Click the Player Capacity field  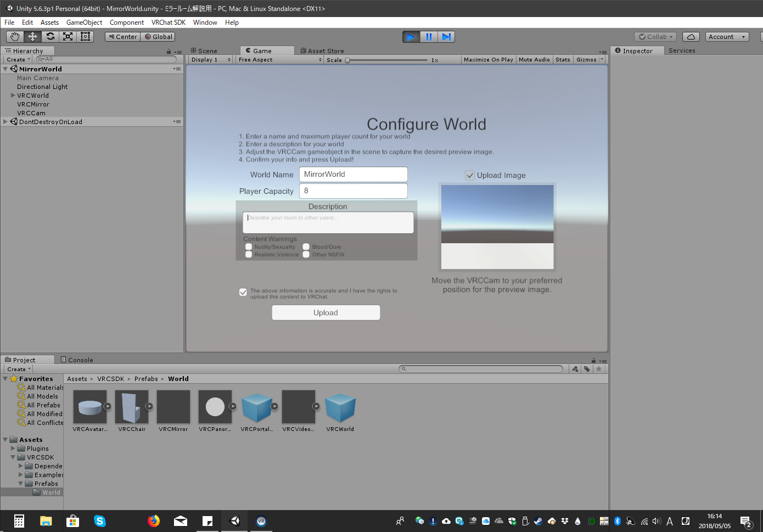click(354, 191)
